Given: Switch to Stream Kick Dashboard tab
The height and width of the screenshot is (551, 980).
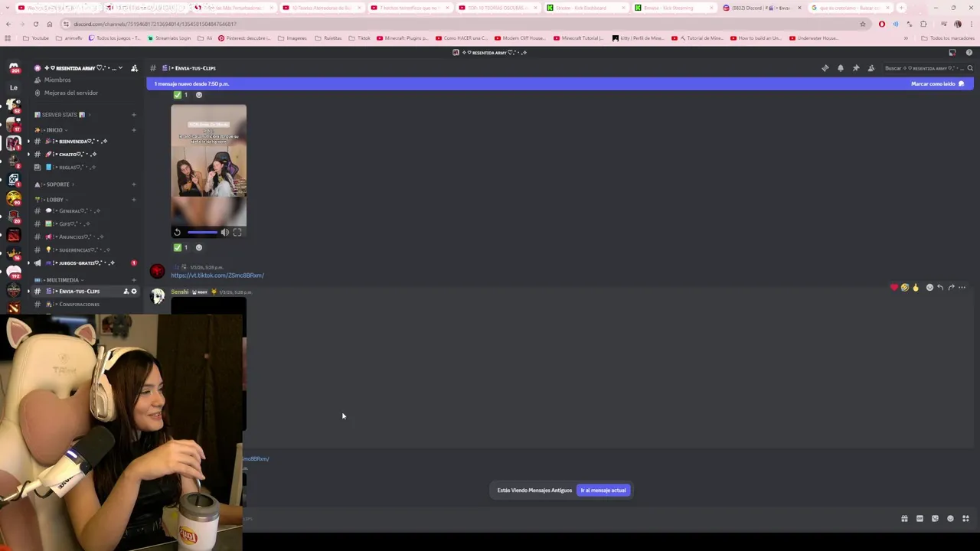Looking at the screenshot, I should [585, 8].
